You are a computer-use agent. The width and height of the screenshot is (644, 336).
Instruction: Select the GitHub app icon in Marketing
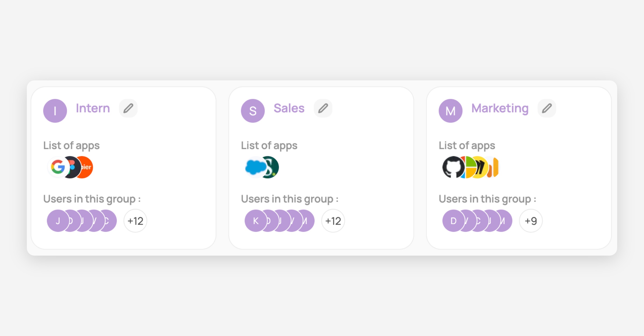pyautogui.click(x=453, y=167)
